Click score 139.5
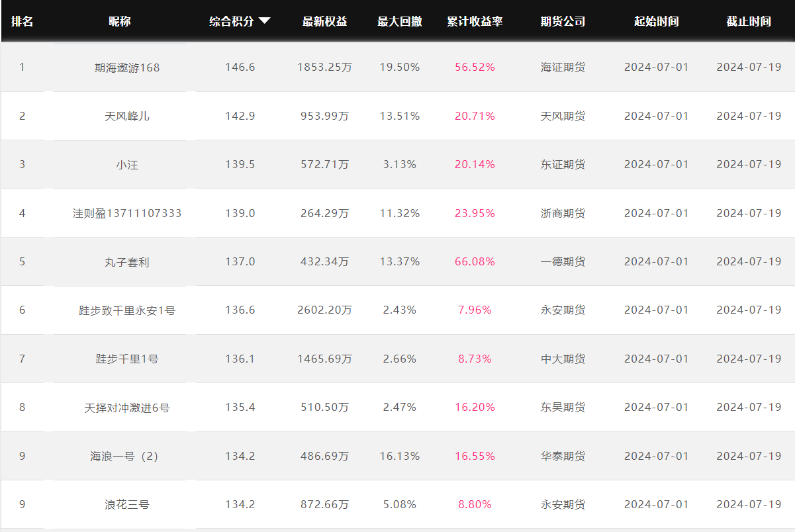 [240, 164]
